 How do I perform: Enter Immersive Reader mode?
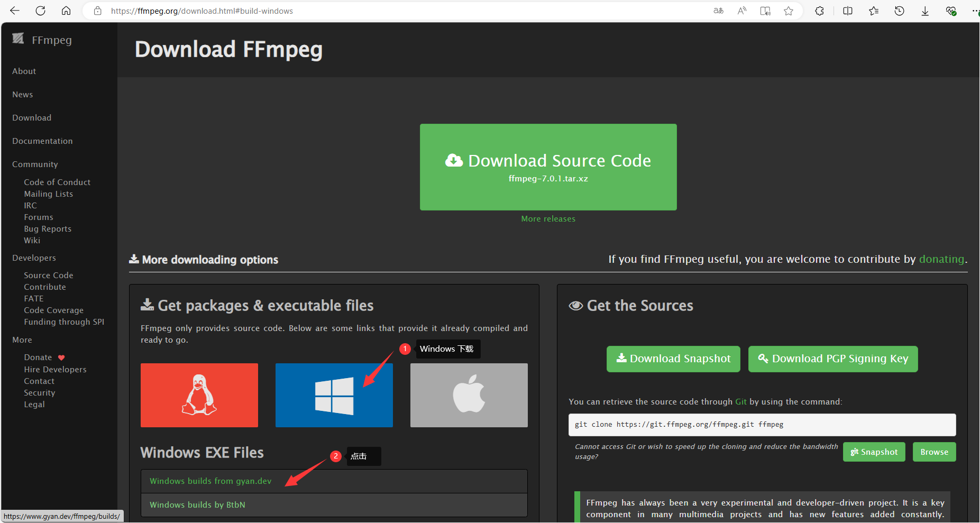765,11
